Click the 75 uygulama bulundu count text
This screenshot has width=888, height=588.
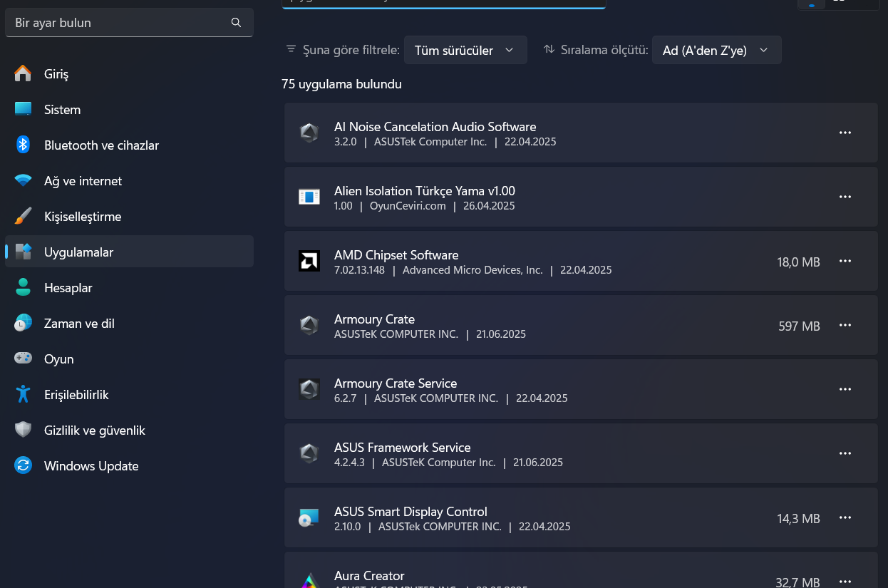341,84
